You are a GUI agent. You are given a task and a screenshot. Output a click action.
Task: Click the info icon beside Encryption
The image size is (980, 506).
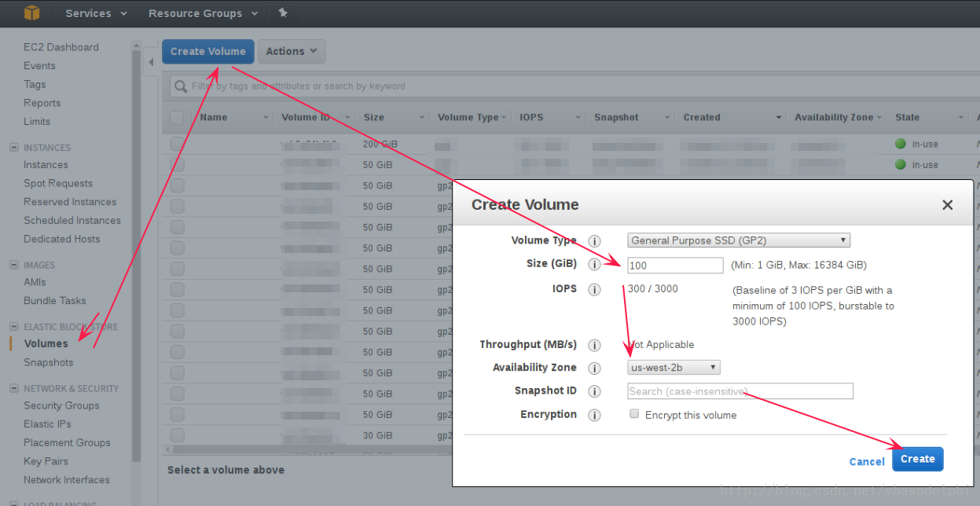595,415
